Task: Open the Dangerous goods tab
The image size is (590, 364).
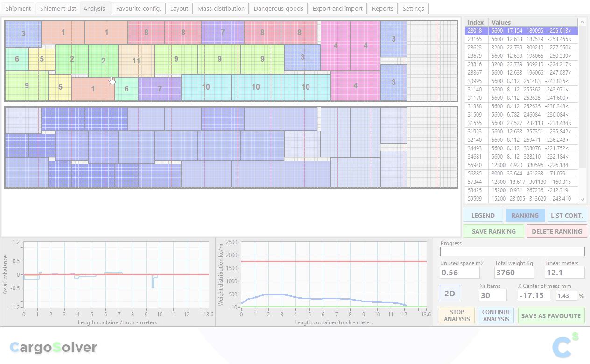Action: click(x=278, y=8)
